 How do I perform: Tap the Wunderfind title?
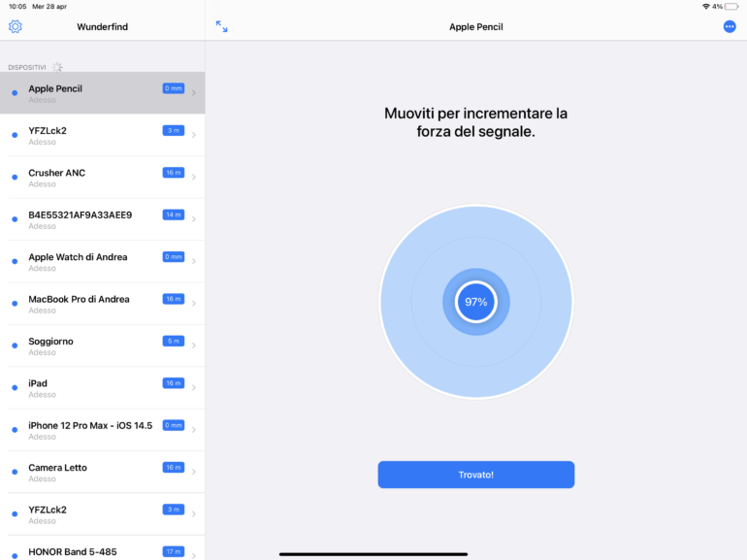point(103,26)
